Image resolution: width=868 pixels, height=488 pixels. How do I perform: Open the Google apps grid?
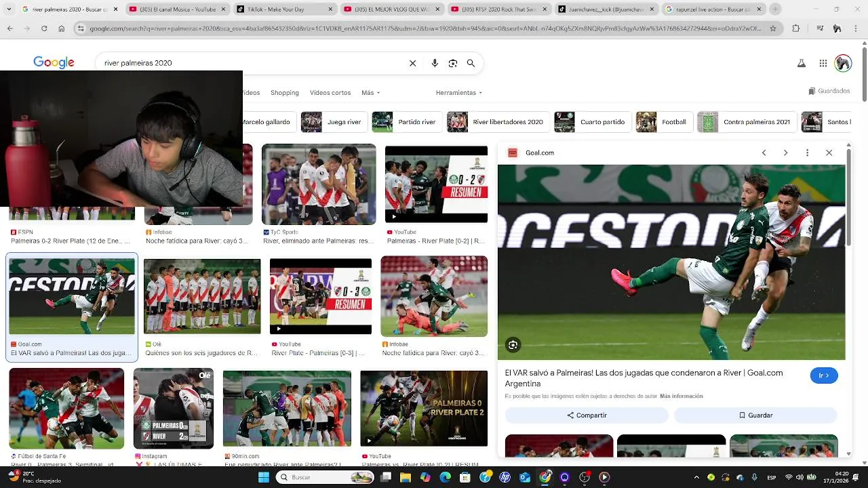point(823,63)
